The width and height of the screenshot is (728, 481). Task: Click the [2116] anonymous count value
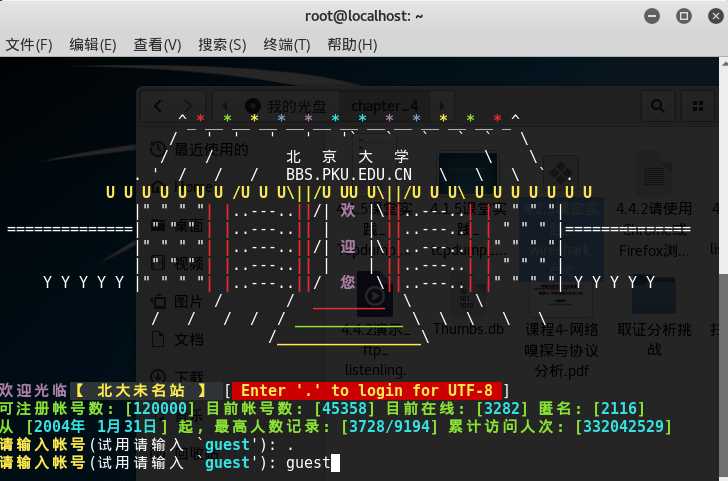tap(619, 409)
